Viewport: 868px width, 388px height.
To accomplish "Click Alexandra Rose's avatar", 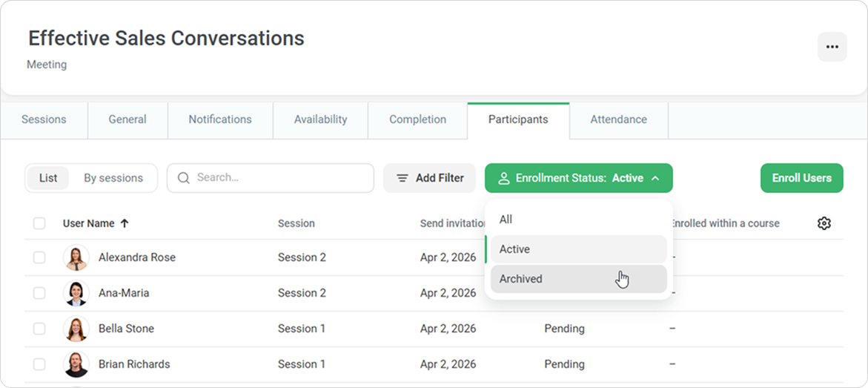I will click(76, 257).
